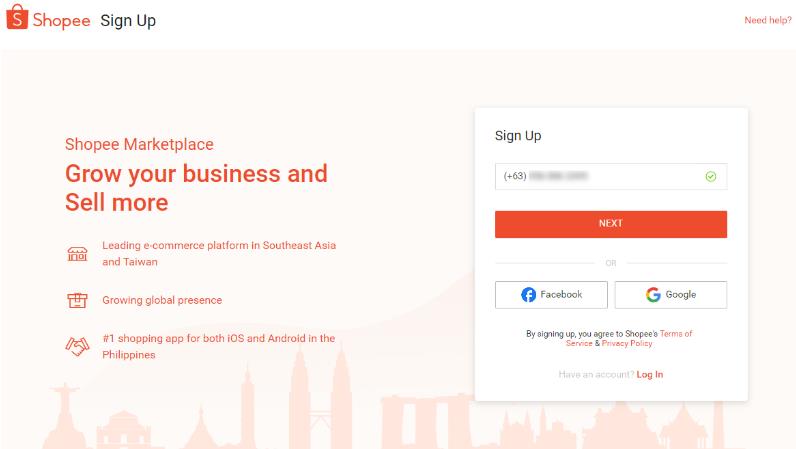Click the Shopee shopping bag logo icon
Screen dimensions: 796x449
click(x=17, y=17)
